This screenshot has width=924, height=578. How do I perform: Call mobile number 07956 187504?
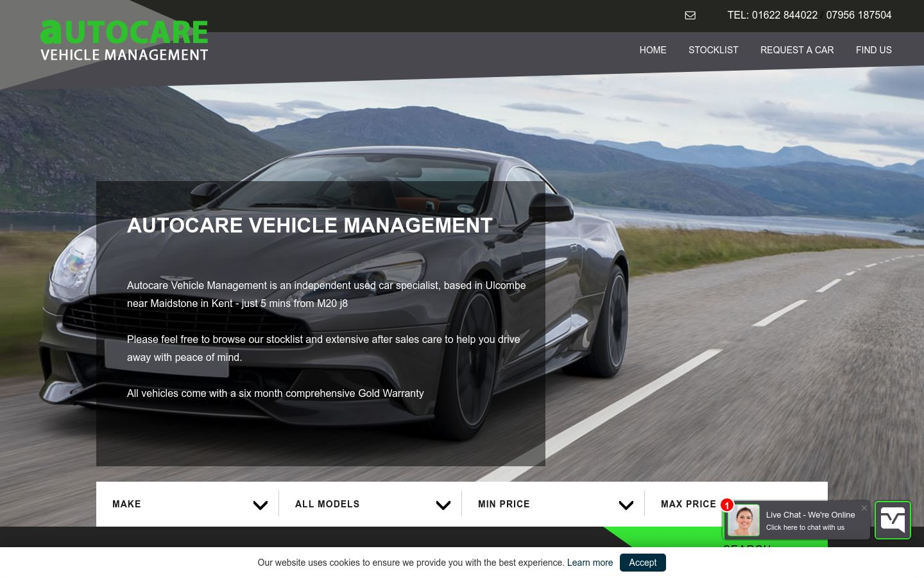point(859,15)
